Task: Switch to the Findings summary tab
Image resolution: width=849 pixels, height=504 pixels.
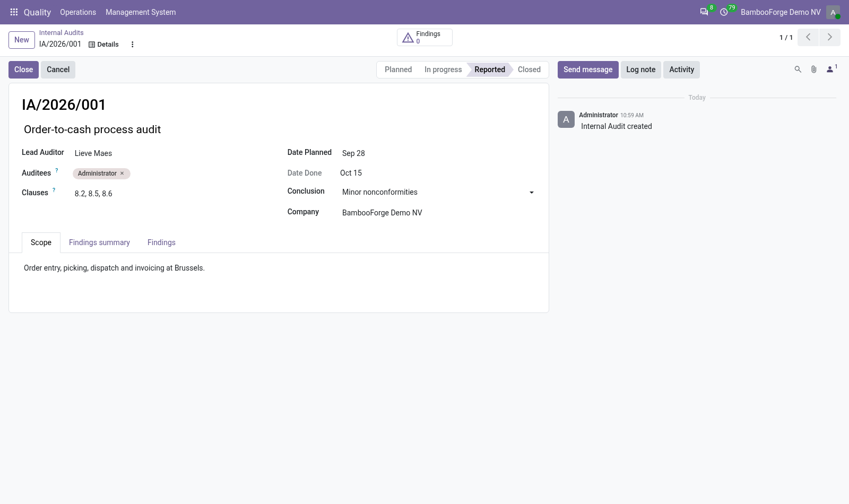Action: pyautogui.click(x=99, y=242)
